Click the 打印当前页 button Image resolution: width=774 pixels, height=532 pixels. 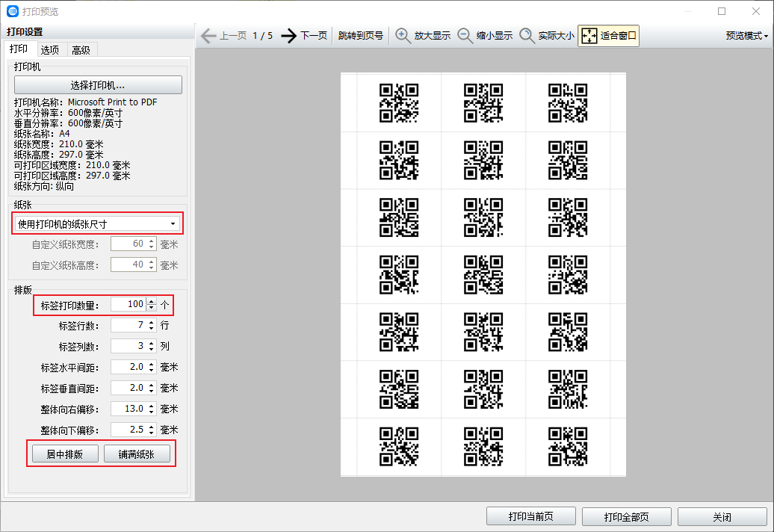[x=531, y=517]
